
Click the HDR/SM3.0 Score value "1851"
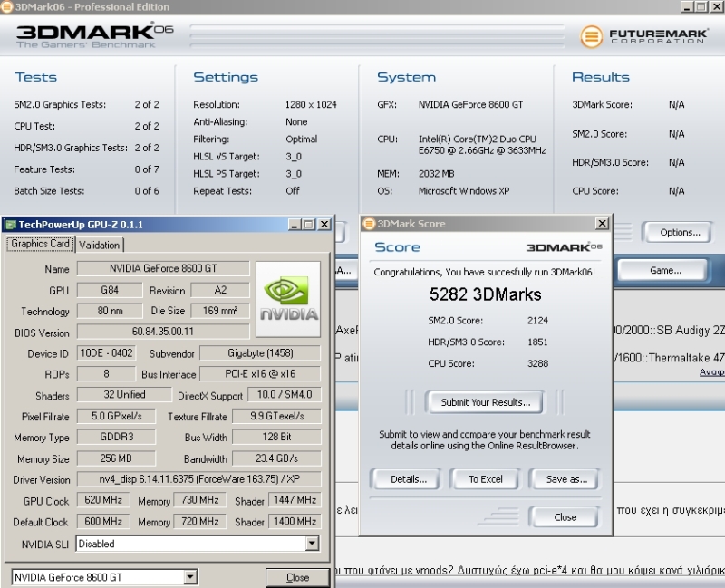pos(537,342)
